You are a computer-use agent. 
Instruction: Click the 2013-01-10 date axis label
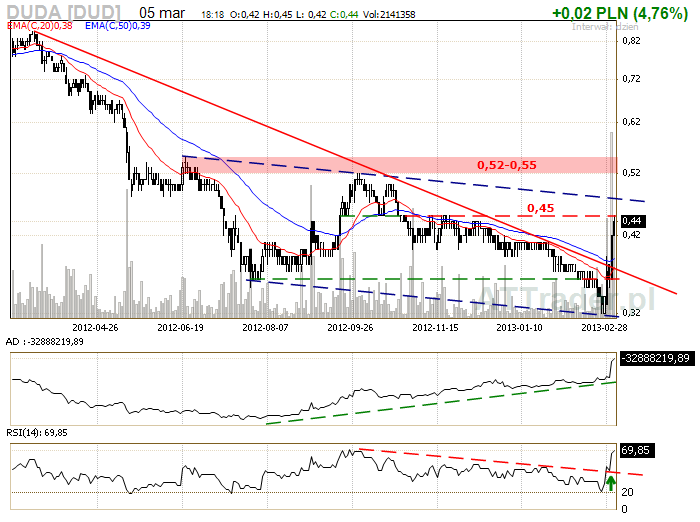(520, 327)
